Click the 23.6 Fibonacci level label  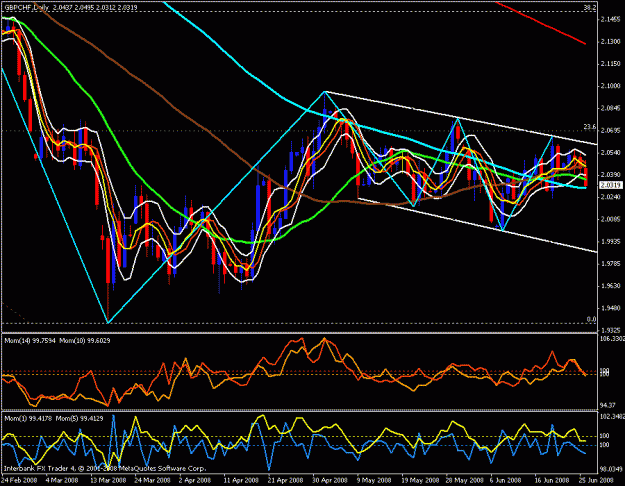[x=590, y=127]
